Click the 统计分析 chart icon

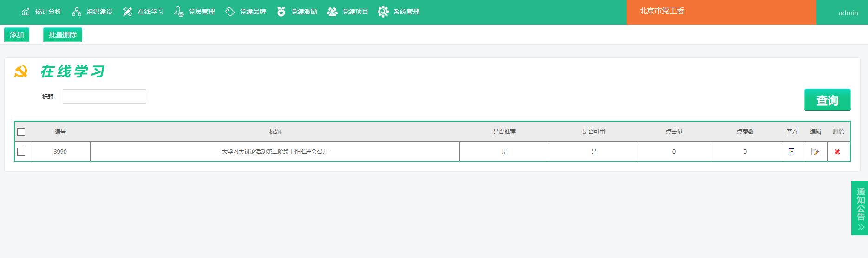26,12
